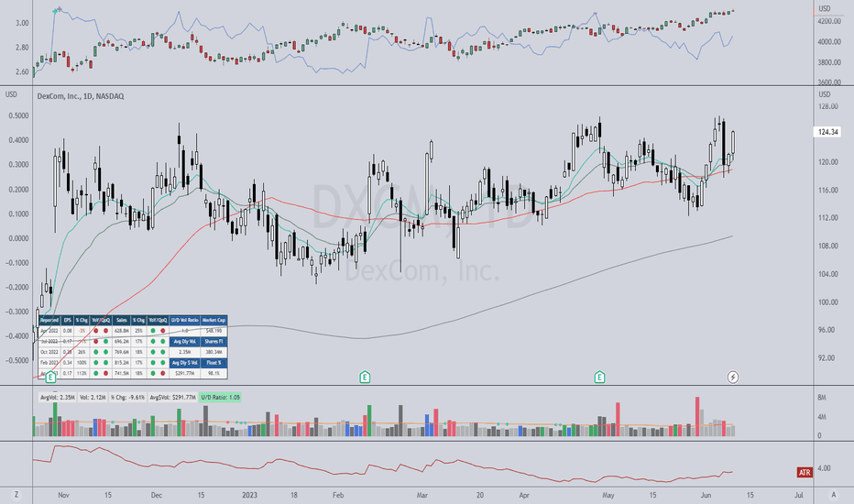
Task: Click the earnings E marker in February
Action: click(365, 377)
